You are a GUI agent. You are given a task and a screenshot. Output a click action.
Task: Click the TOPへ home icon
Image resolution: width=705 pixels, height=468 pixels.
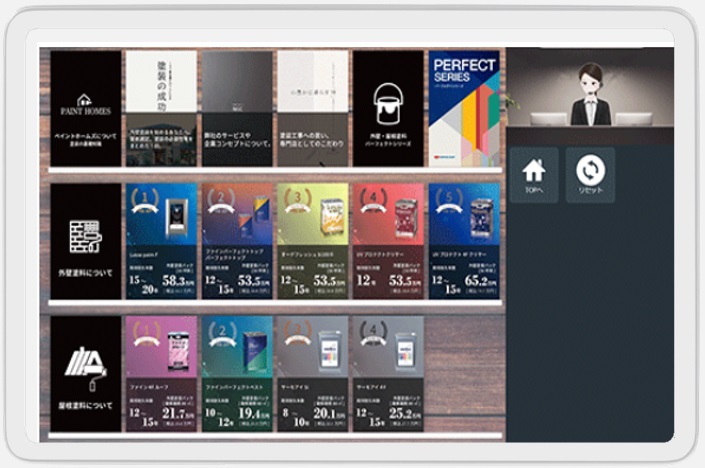click(534, 174)
